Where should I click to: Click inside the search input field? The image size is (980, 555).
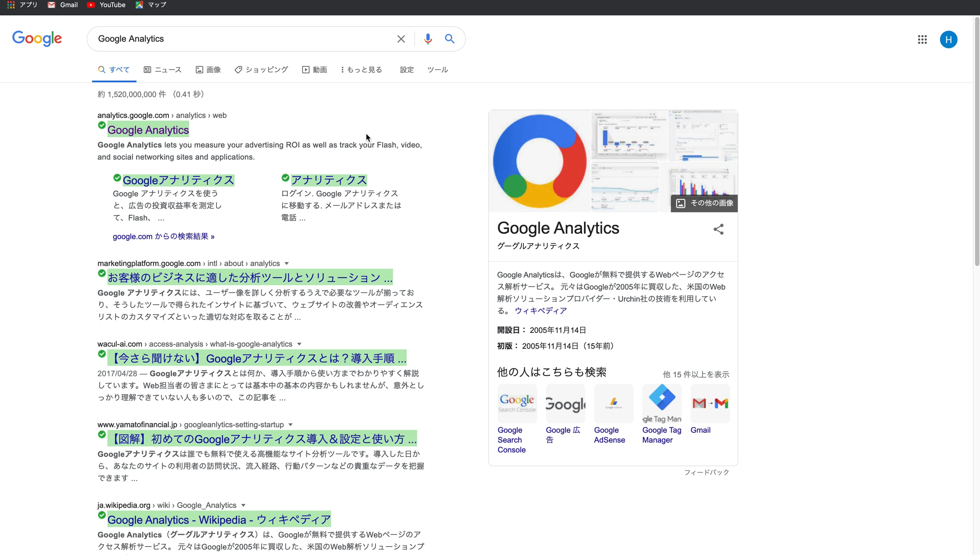click(x=239, y=39)
